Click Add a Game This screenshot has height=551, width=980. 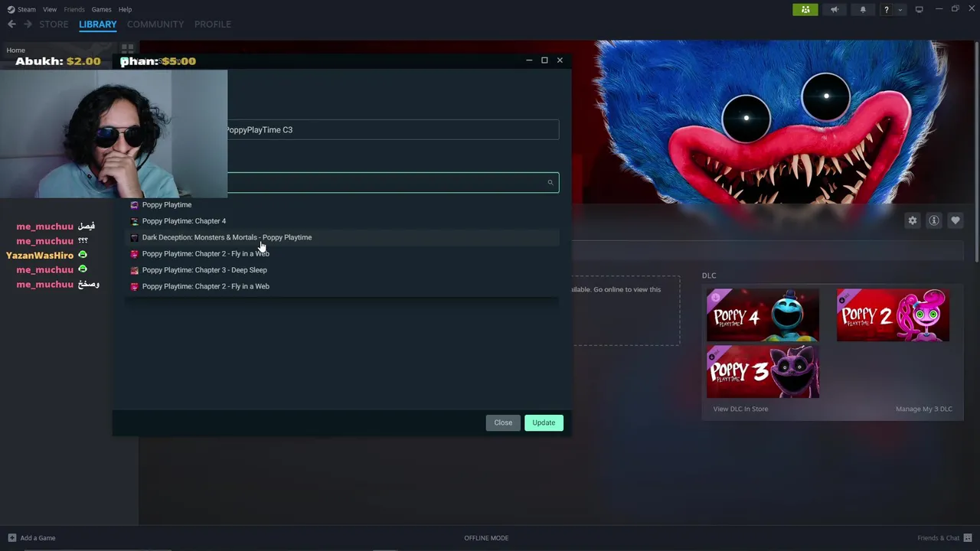38,538
